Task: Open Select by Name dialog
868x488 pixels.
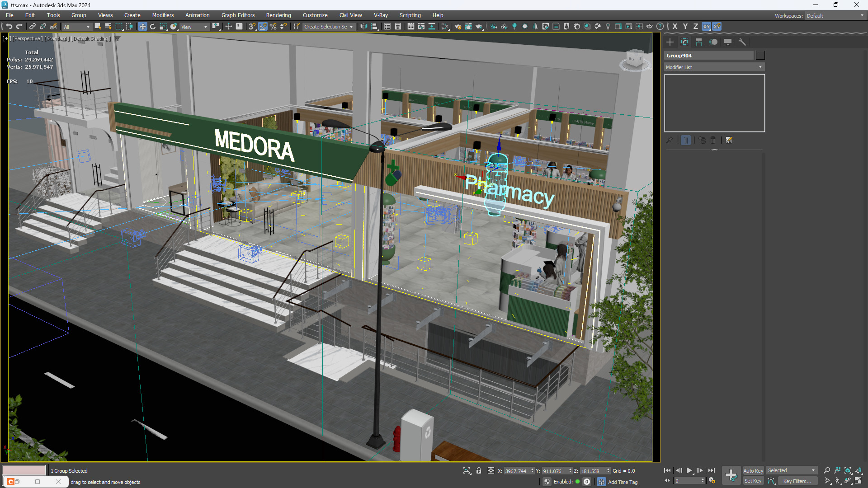Action: 108,27
